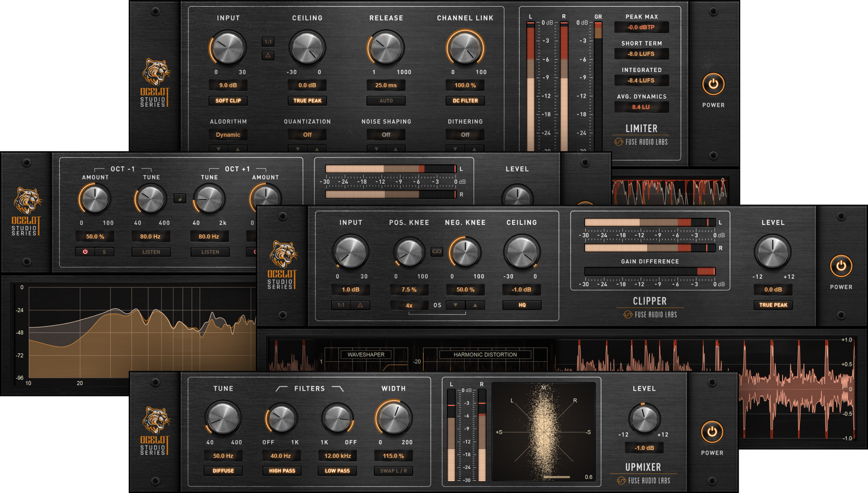This screenshot has width=868, height=493.
Task: Open the Quantization Off selector
Action: tap(307, 135)
